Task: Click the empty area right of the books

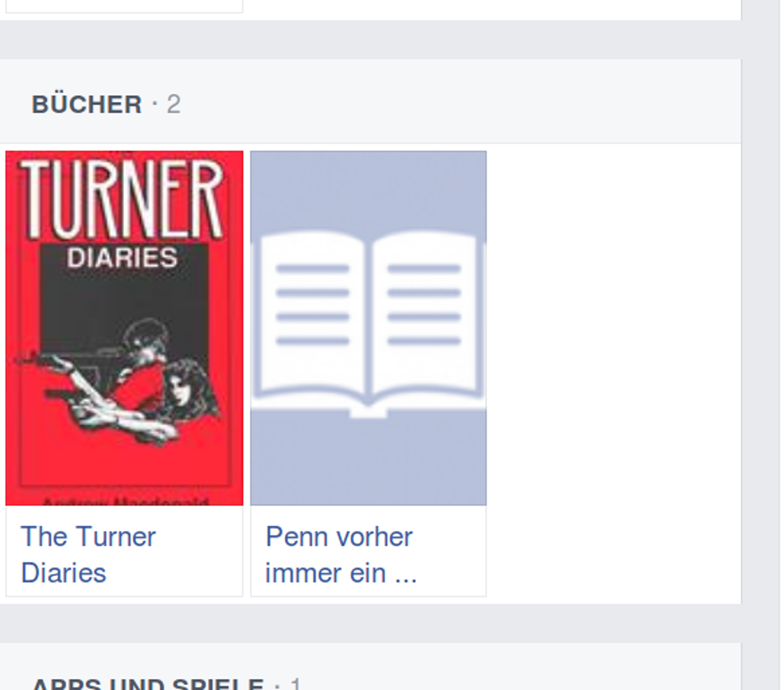Action: [614, 373]
